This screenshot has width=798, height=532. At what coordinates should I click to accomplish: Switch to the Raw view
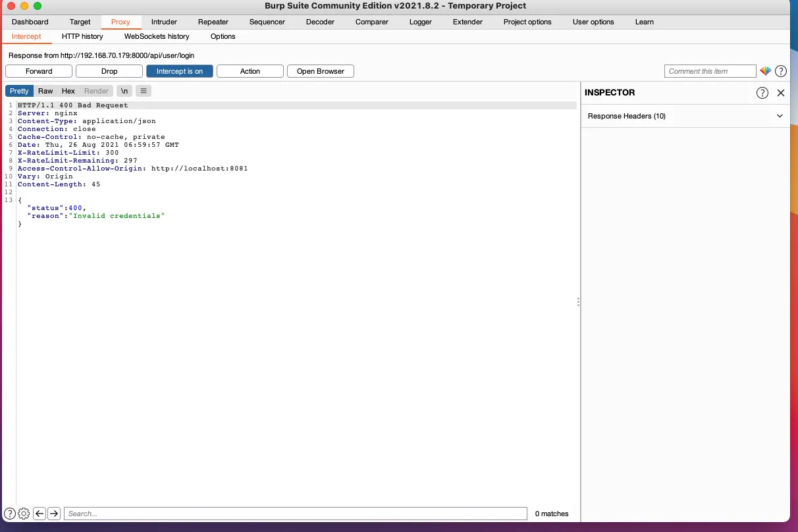click(45, 91)
